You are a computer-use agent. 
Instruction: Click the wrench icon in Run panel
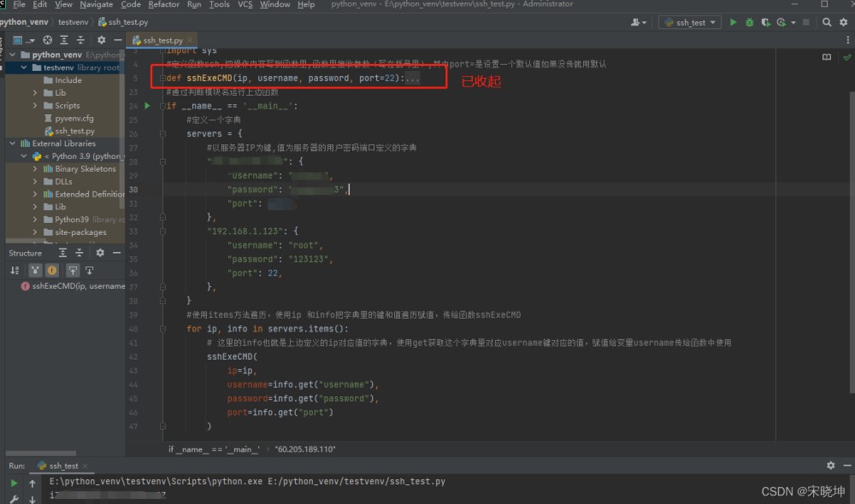point(15,499)
